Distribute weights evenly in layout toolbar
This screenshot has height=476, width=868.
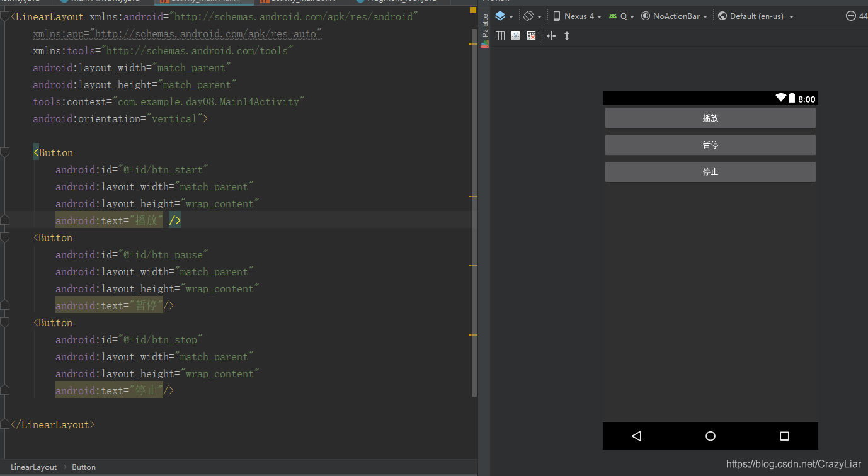[x=551, y=36]
